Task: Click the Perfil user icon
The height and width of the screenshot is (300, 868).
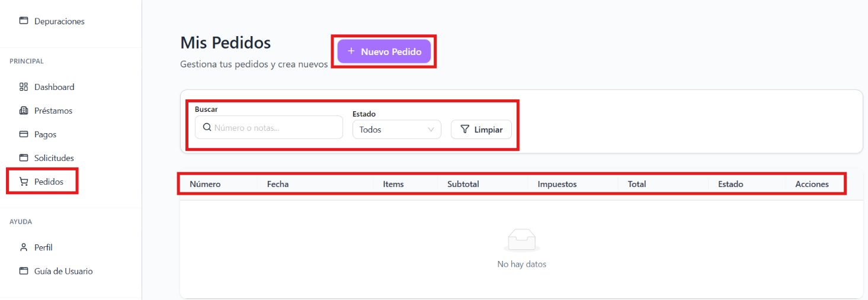Action: coord(24,247)
